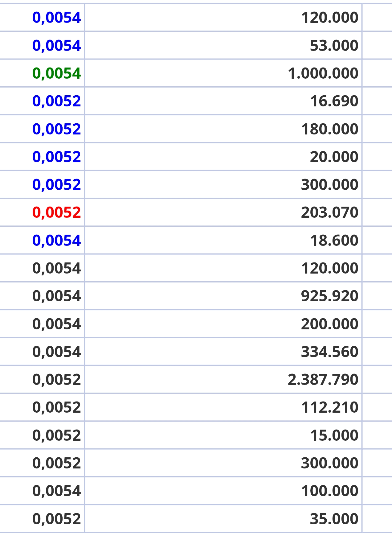
Task: Select the 15.000 volume cell
Action: 334,435
